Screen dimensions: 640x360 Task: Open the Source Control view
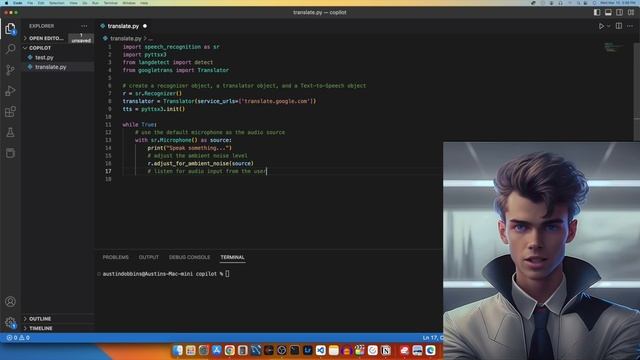[x=10, y=70]
